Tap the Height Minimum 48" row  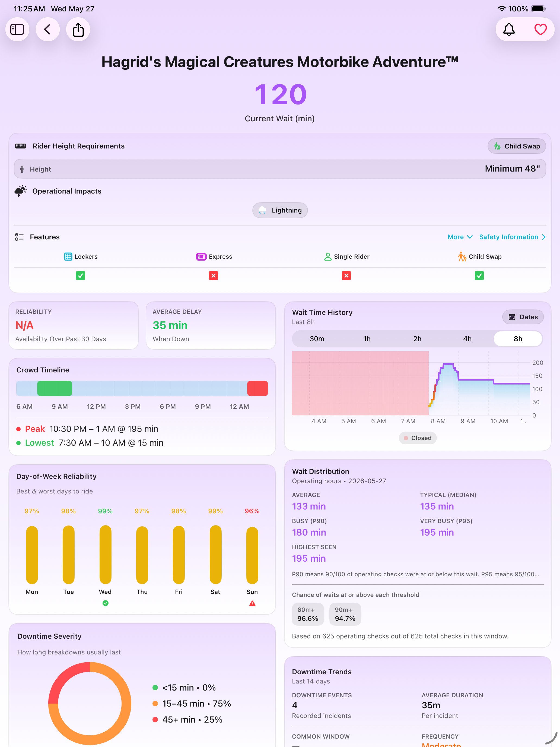click(x=280, y=169)
